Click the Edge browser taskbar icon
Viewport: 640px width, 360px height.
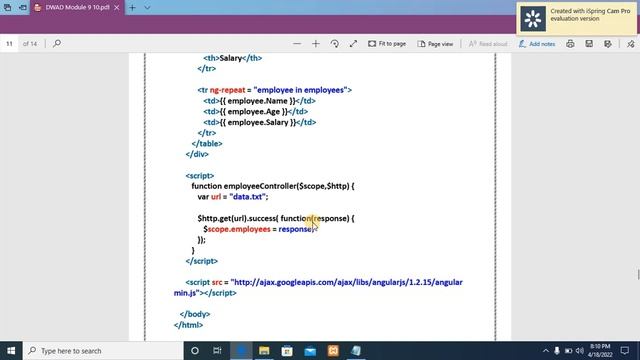[241, 351]
